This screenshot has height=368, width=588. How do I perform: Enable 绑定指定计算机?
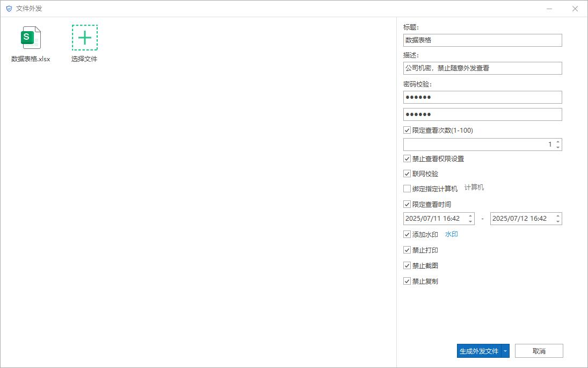(x=406, y=188)
